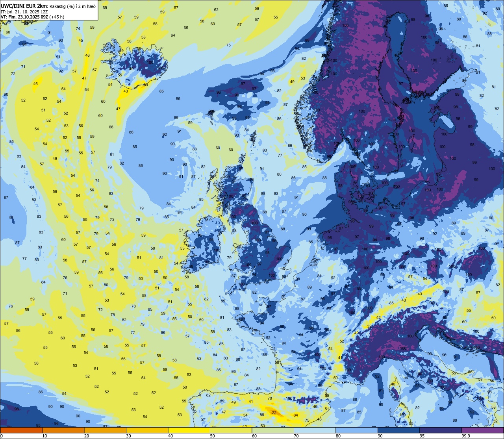Click the "VT: Fim. 23.10.2025 09Z" valid time
Viewport: 504px width, 439px height.
click(x=24, y=17)
